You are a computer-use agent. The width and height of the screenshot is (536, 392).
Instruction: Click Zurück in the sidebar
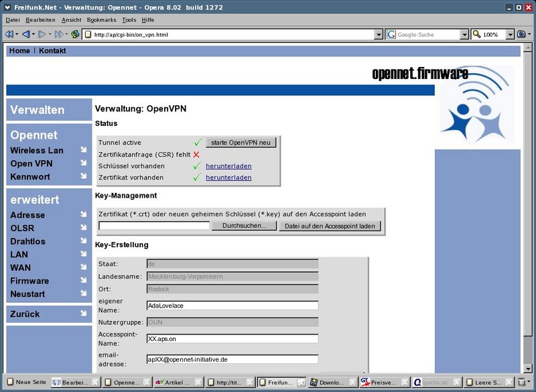coord(25,314)
